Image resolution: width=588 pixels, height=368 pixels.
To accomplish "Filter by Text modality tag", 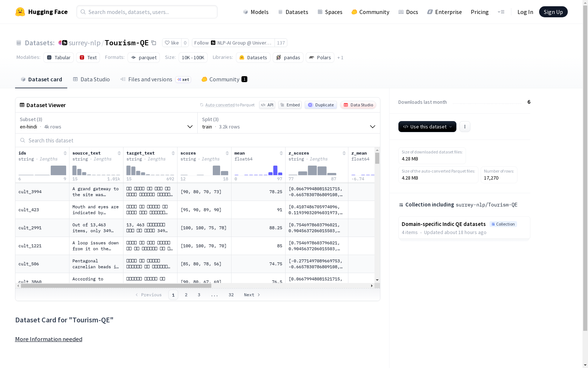I will pos(88,57).
